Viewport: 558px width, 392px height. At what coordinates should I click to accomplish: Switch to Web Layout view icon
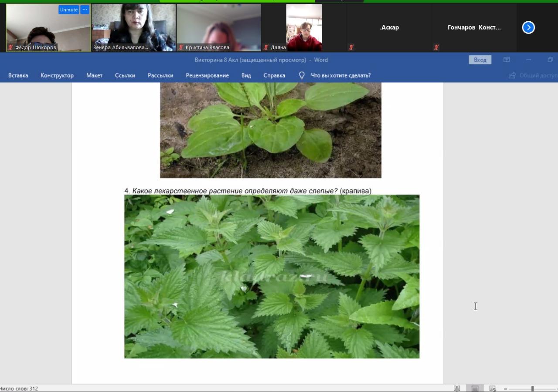493,388
